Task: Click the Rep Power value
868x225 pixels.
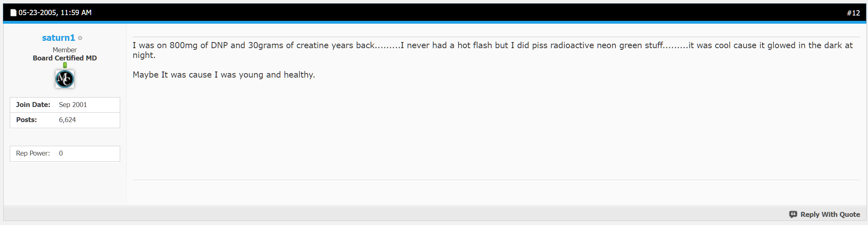Action: 61,153
